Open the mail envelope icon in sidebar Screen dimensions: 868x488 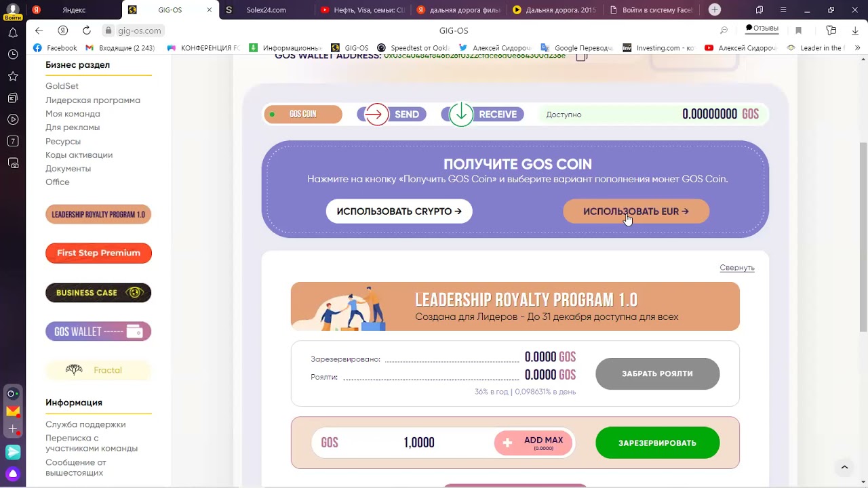(13, 411)
